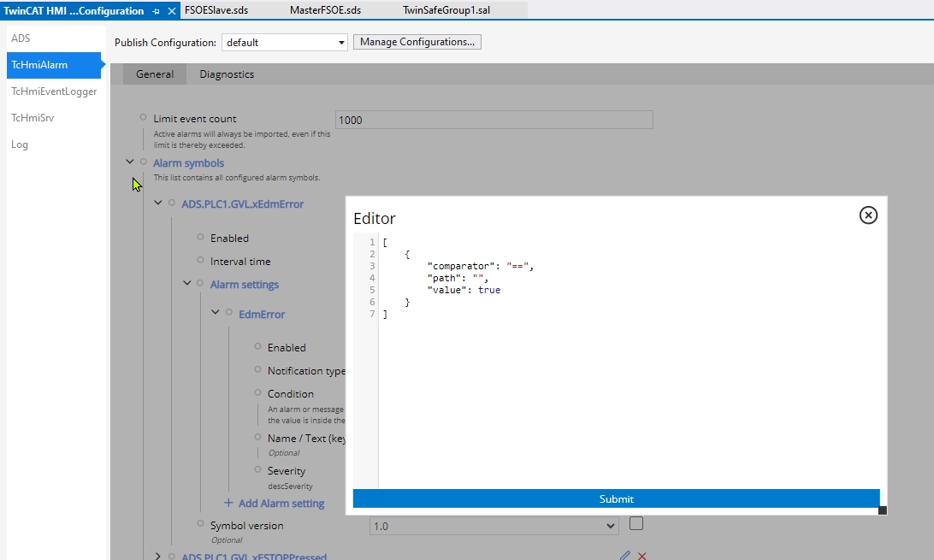Click the circle marker beside EdmError
Image resolution: width=934 pixels, height=560 pixels.
pyautogui.click(x=228, y=312)
